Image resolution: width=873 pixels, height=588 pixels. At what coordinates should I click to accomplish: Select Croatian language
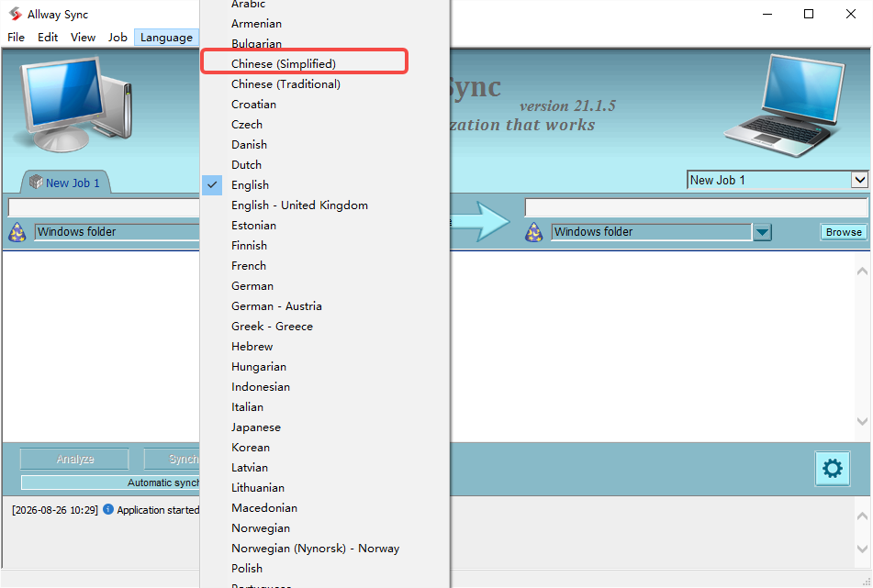[325, 104]
